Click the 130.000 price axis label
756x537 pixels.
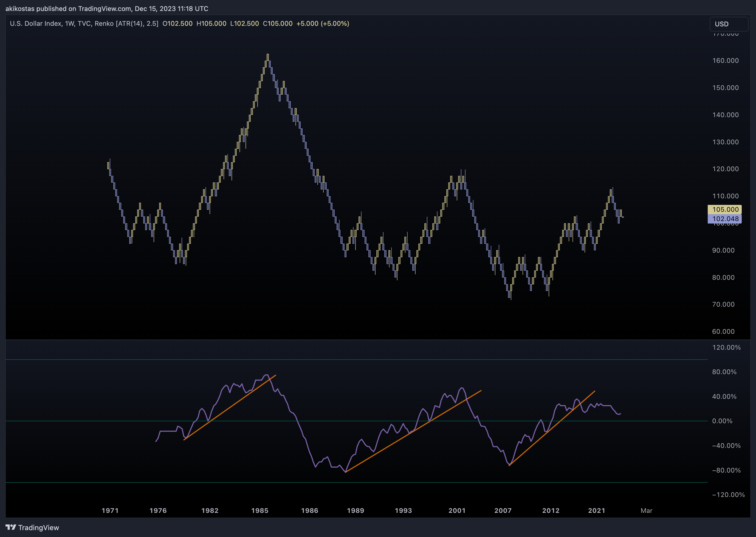click(725, 142)
